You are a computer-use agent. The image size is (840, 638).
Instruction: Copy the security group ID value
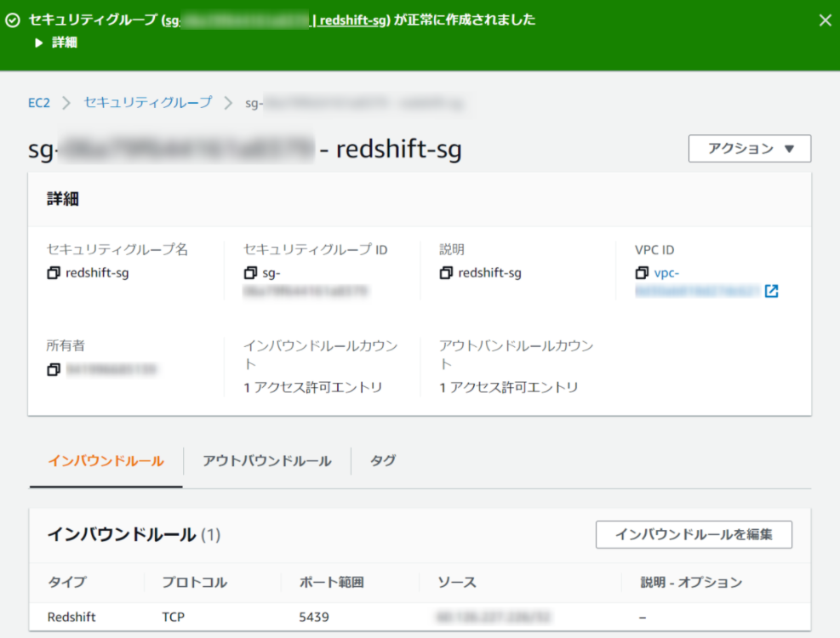click(250, 272)
